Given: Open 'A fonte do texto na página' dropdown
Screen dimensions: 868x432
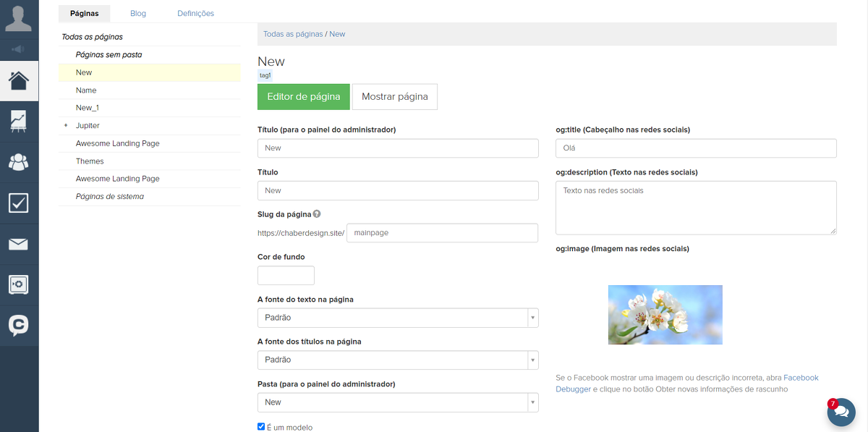Looking at the screenshot, I should coord(398,318).
